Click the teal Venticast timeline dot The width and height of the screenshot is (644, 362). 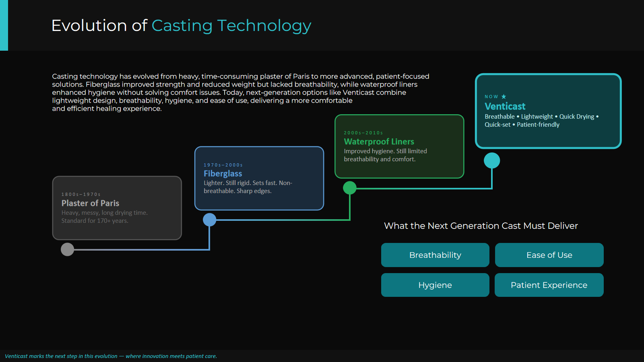tap(492, 160)
